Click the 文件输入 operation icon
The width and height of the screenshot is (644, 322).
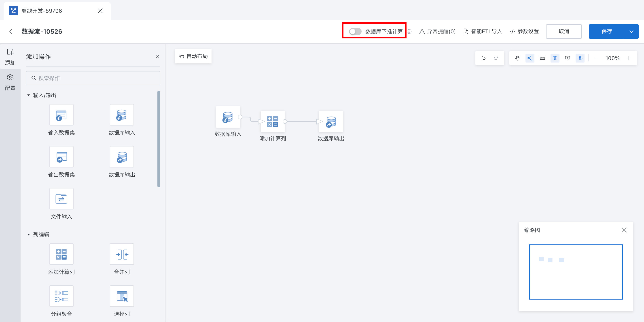click(61, 199)
